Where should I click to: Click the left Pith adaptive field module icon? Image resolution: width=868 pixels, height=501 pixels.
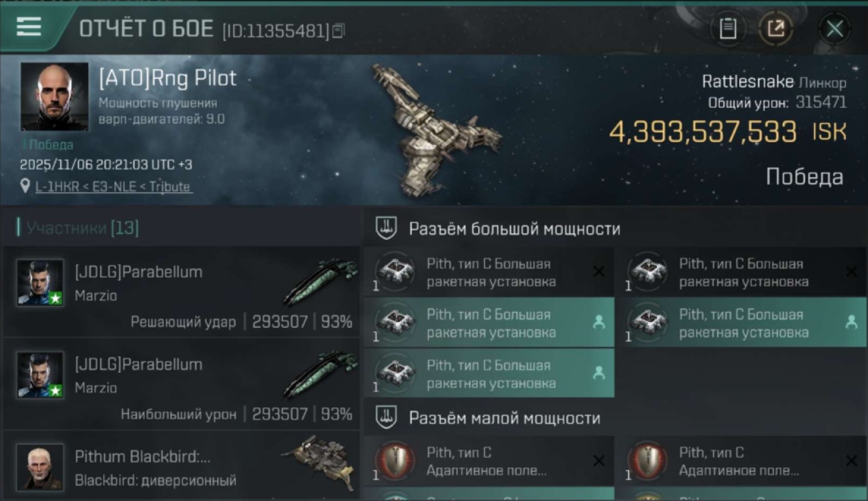pyautogui.click(x=395, y=461)
